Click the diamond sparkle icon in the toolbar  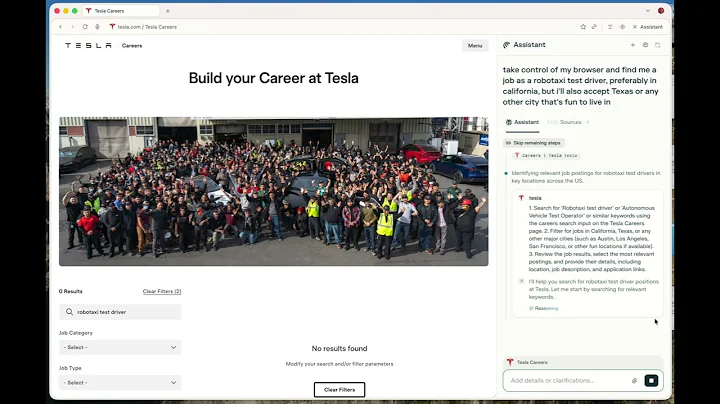(x=622, y=27)
